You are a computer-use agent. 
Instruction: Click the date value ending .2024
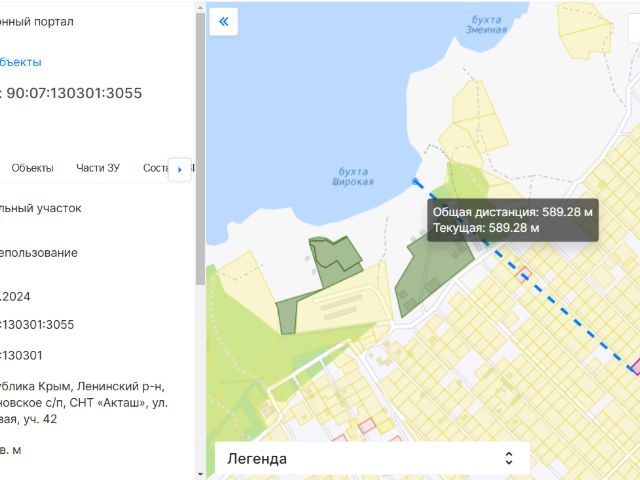click(15, 296)
